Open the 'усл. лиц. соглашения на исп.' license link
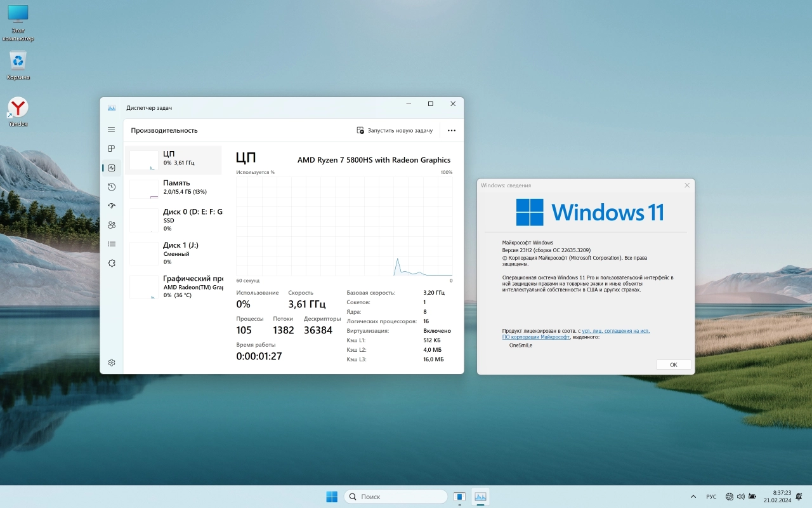 (615, 331)
